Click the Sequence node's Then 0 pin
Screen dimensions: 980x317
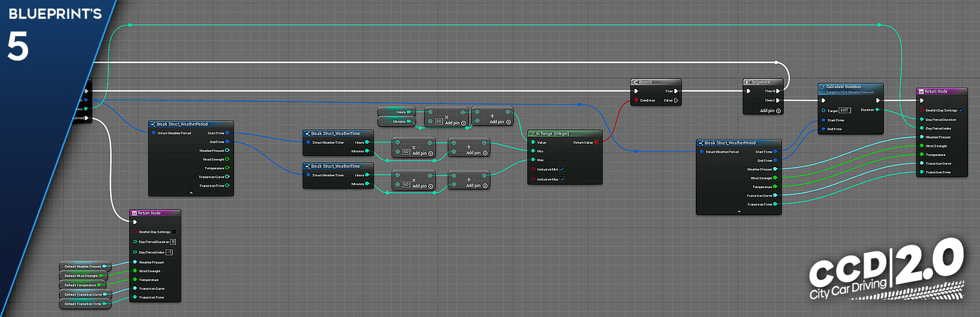tap(778, 91)
